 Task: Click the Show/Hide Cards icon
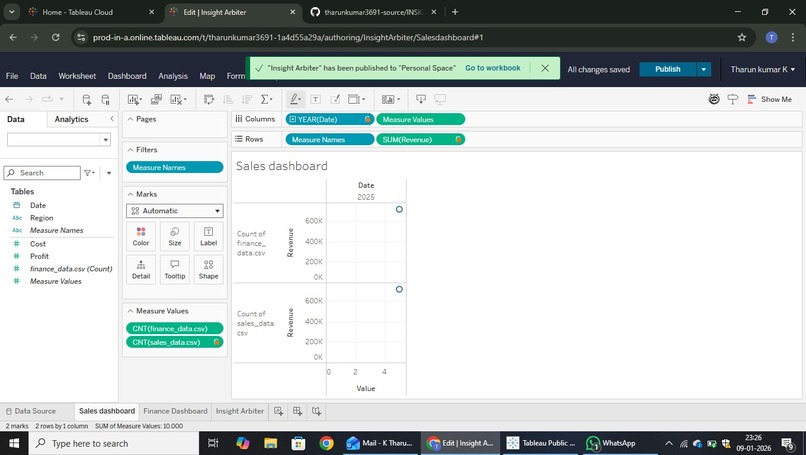click(390, 99)
